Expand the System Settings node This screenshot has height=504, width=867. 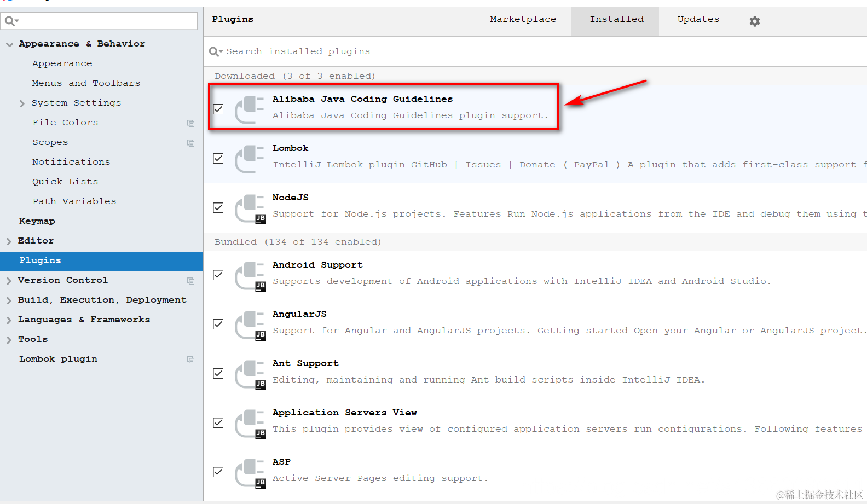[x=22, y=103]
